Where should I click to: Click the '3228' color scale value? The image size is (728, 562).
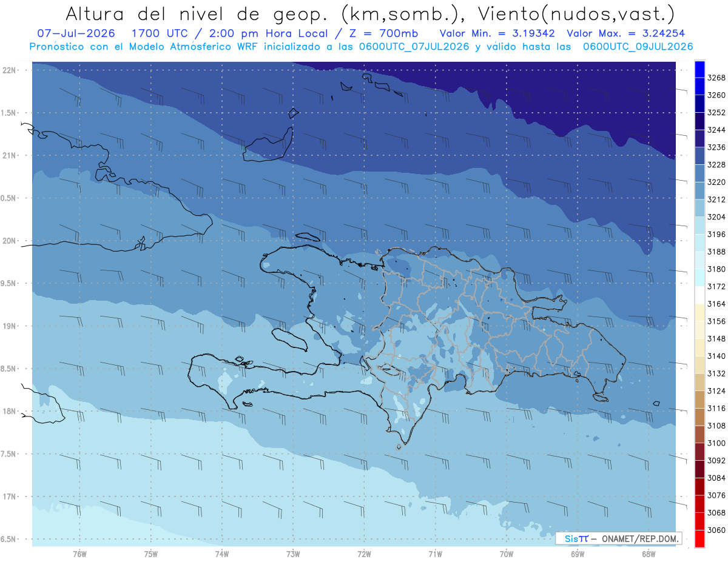pos(716,165)
